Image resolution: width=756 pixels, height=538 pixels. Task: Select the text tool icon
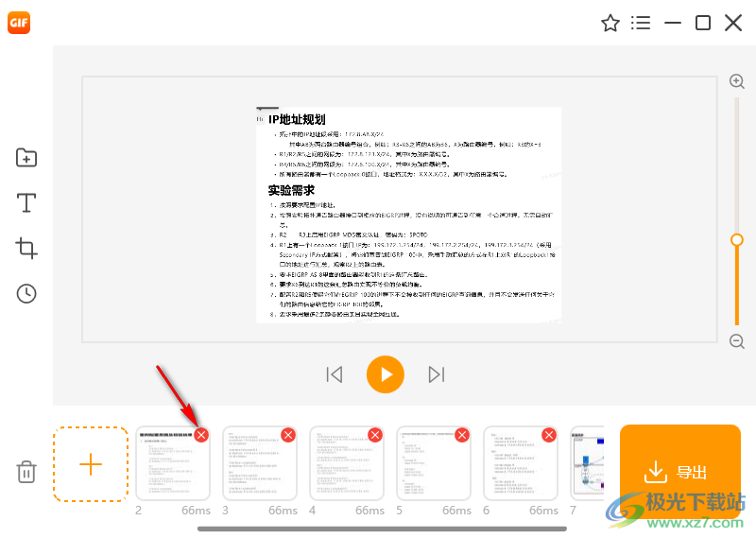[26, 203]
